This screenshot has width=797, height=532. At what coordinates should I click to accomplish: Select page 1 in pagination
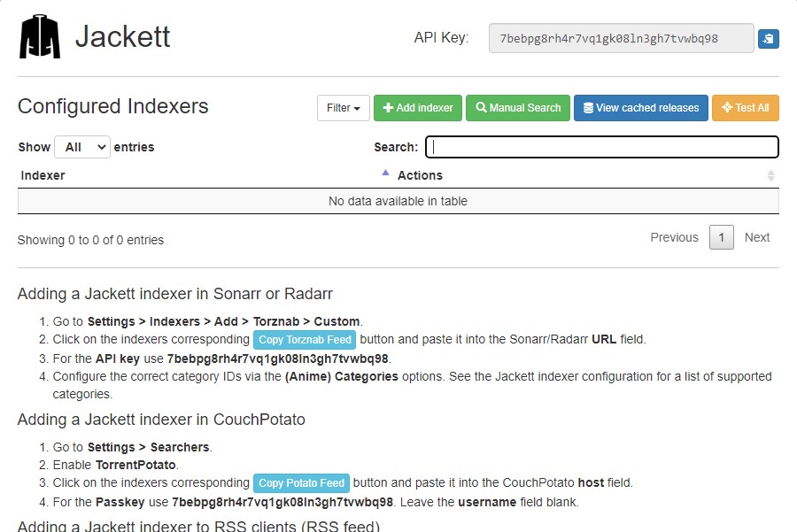[721, 237]
